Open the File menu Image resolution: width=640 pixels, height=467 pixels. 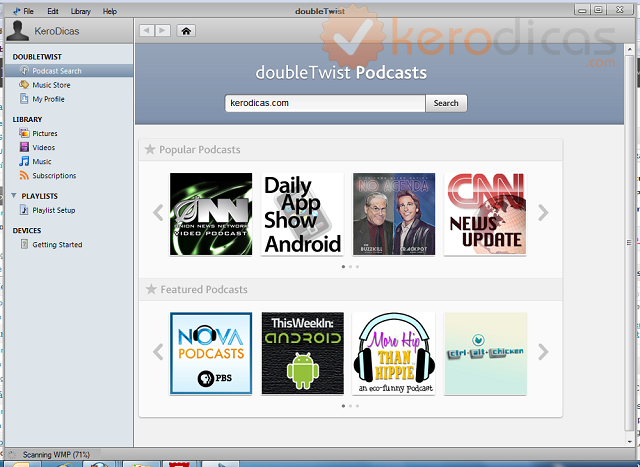coord(28,11)
